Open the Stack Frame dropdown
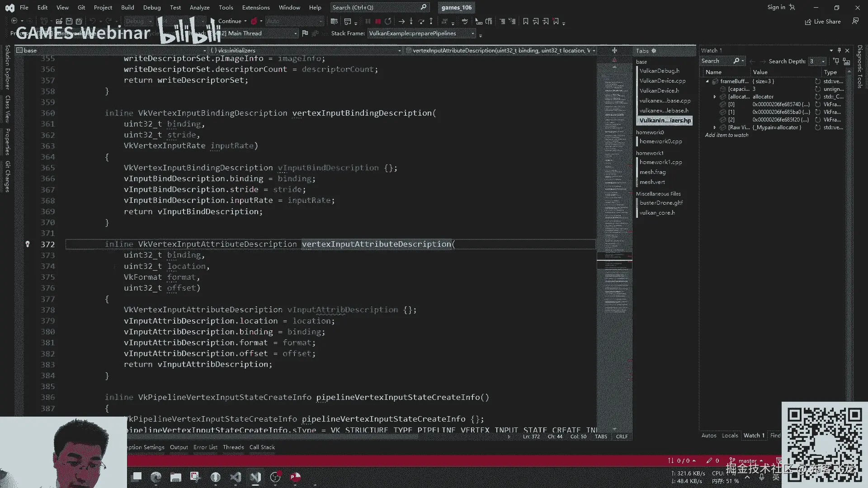Viewport: 868px width, 488px height. [473, 33]
